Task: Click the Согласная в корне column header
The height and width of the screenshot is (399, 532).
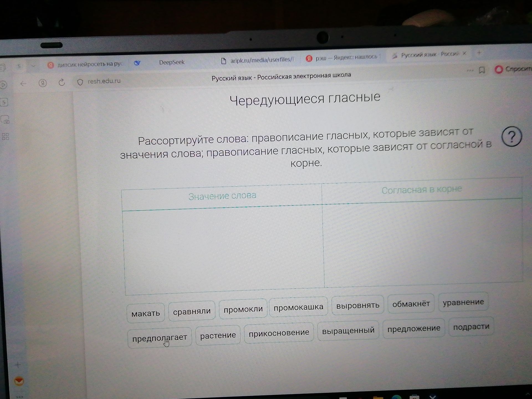Action: point(421,190)
